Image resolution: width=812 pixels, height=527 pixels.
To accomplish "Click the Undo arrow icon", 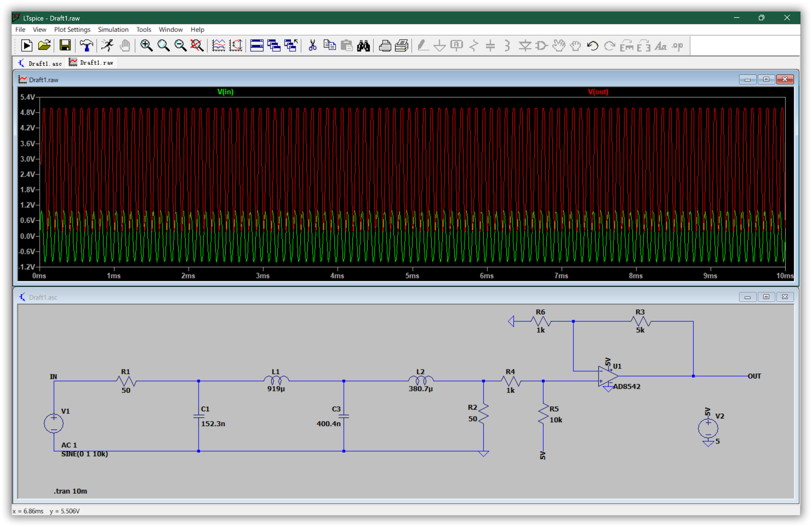I will [593, 45].
